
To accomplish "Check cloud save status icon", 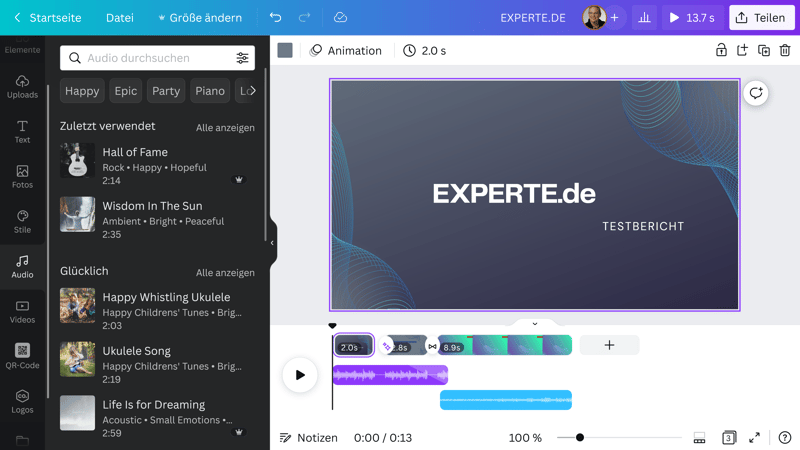I will point(340,17).
